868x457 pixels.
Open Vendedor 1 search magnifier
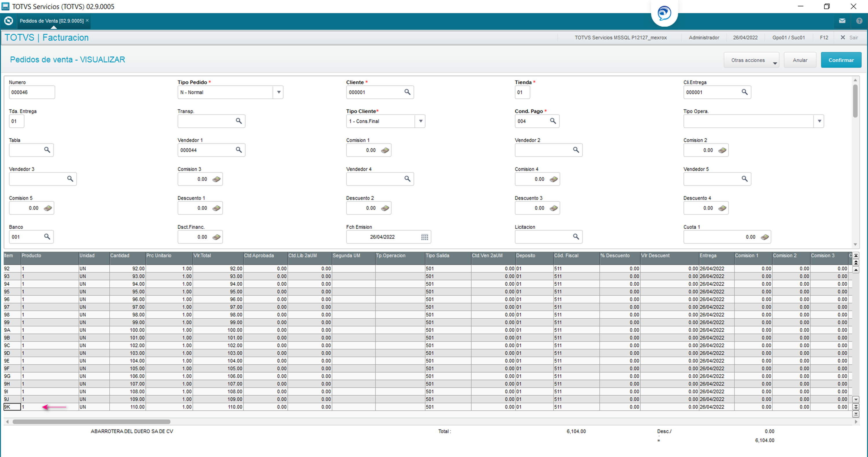(239, 150)
